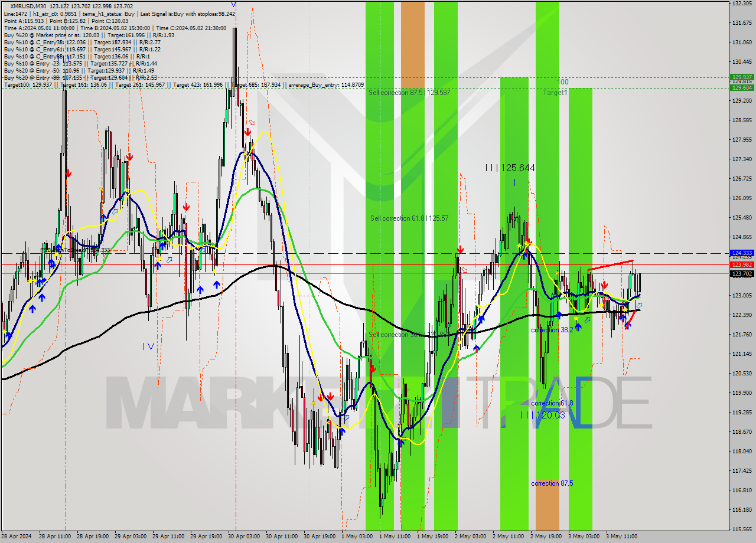This screenshot has height=543, width=756.
Task: Click the 132.305 price scale value
Action: click(x=742, y=4)
